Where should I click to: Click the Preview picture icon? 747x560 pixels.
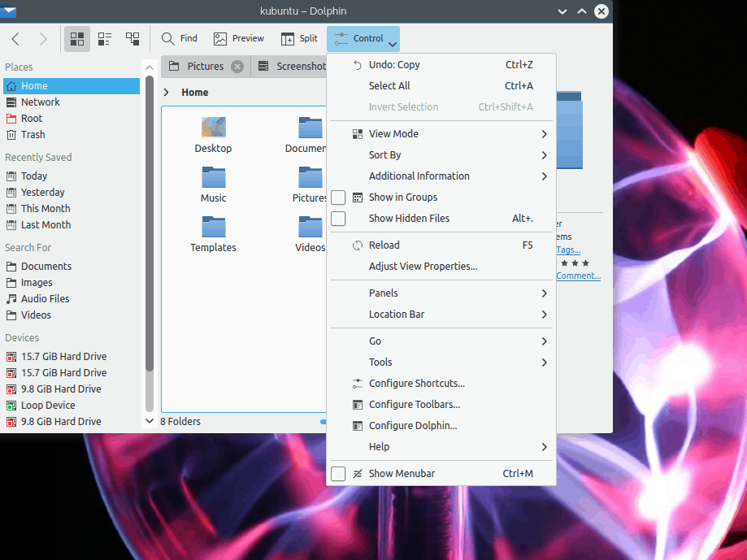(220, 38)
